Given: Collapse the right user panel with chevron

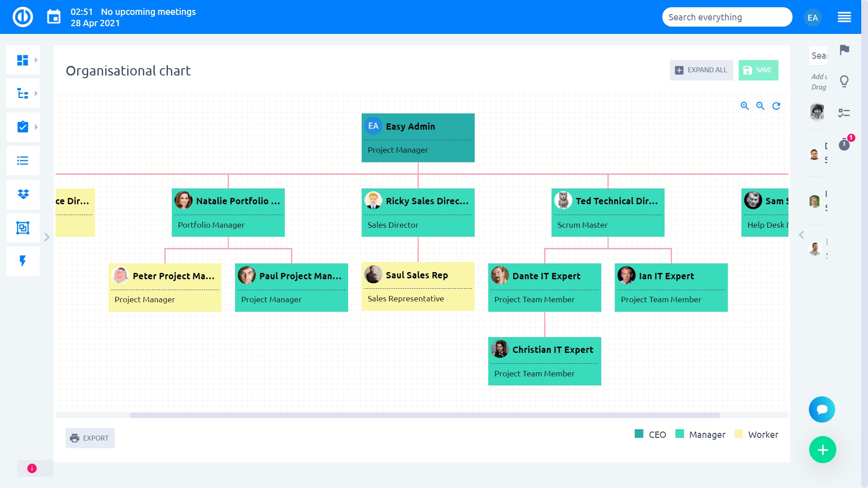Looking at the screenshot, I should click(x=801, y=235).
